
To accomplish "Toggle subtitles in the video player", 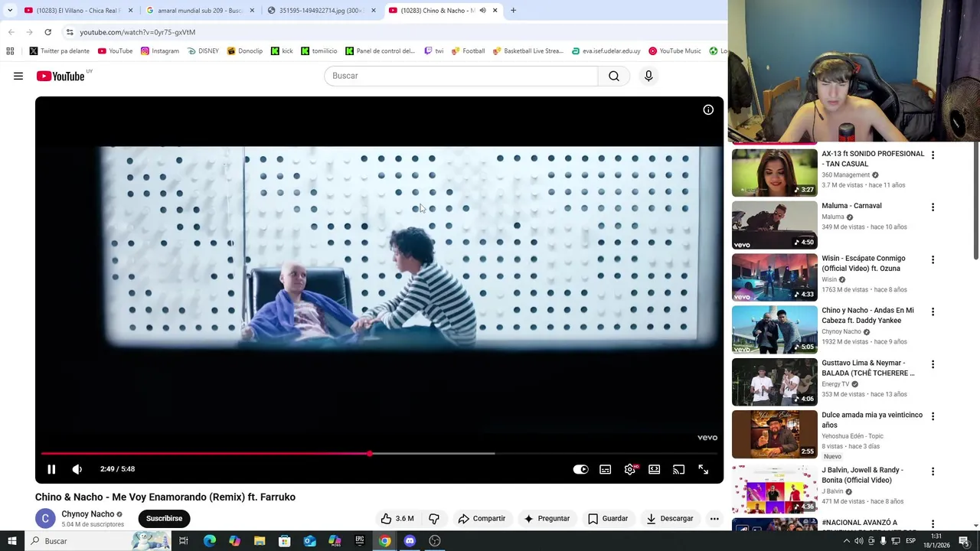I will [x=605, y=469].
